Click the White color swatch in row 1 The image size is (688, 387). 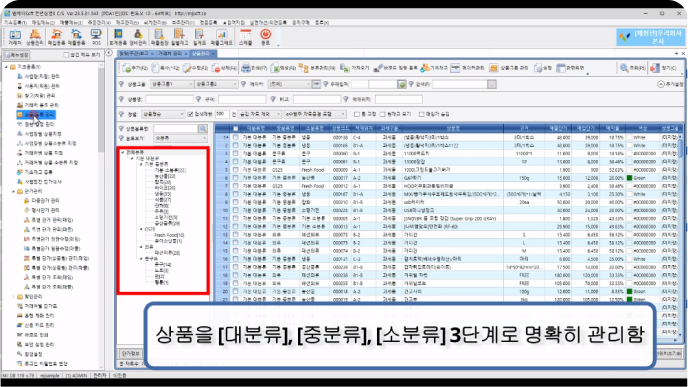point(629,137)
